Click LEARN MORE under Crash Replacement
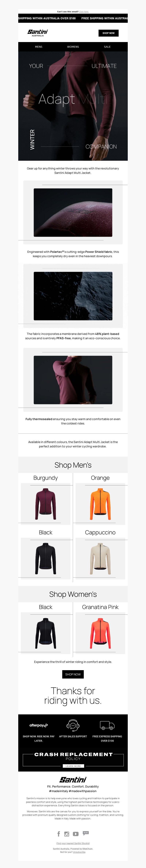Image resolution: width=146 pixels, height=868 pixels. click(73, 766)
